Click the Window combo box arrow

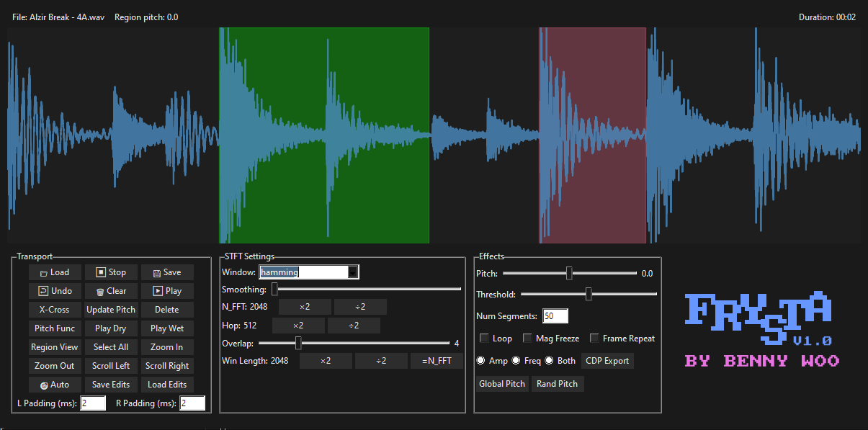pos(352,272)
